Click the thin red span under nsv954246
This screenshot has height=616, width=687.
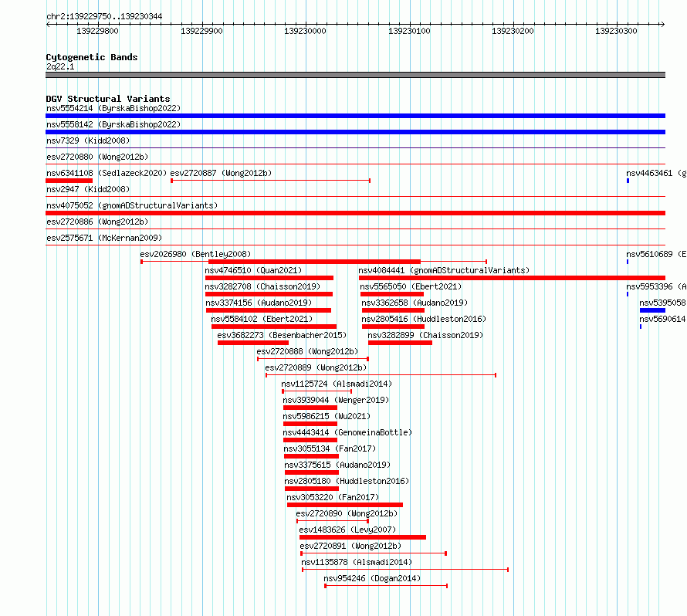pos(386,586)
